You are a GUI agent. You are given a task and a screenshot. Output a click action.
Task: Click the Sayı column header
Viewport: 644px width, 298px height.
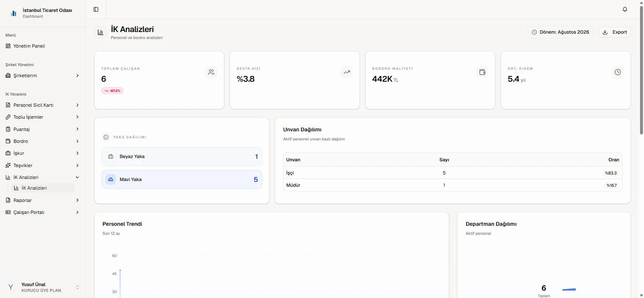444,160
